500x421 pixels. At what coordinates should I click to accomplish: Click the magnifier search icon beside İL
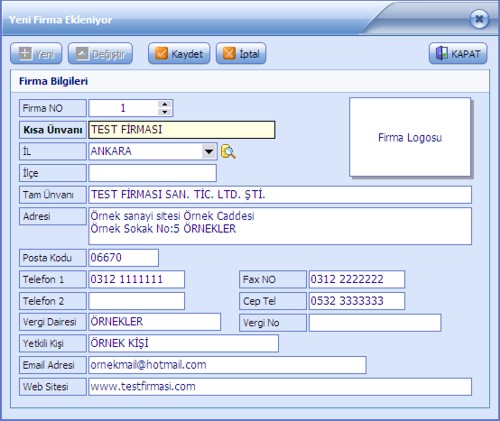pyautogui.click(x=228, y=152)
